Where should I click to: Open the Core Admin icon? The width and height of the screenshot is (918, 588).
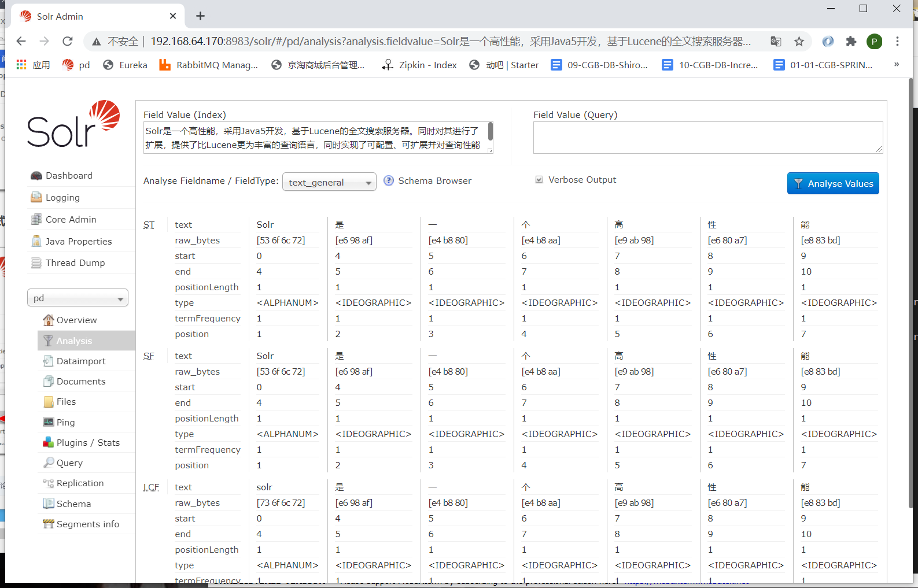click(36, 220)
